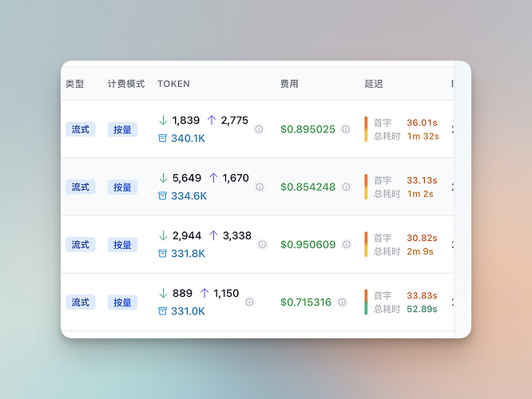Image resolution: width=532 pixels, height=399 pixels.
Task: Click 按量 tag in $0.715316 row
Action: tap(122, 302)
